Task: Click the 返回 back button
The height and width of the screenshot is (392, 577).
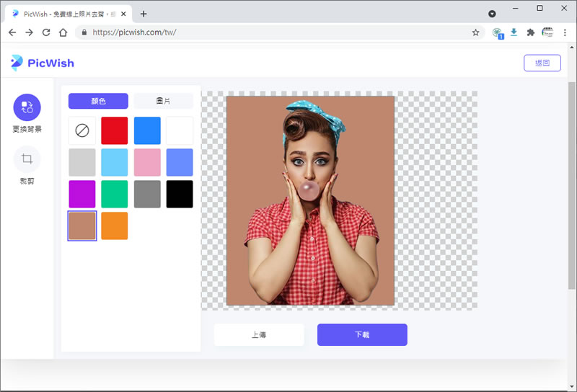Action: 542,63
